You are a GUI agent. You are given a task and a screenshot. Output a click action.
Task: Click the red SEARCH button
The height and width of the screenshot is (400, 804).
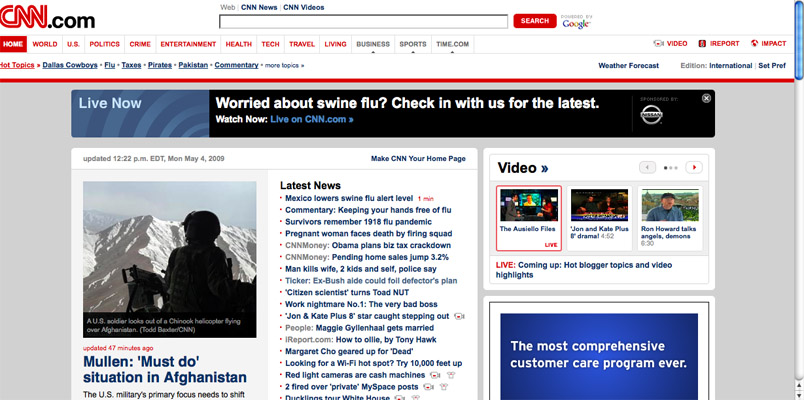click(535, 21)
